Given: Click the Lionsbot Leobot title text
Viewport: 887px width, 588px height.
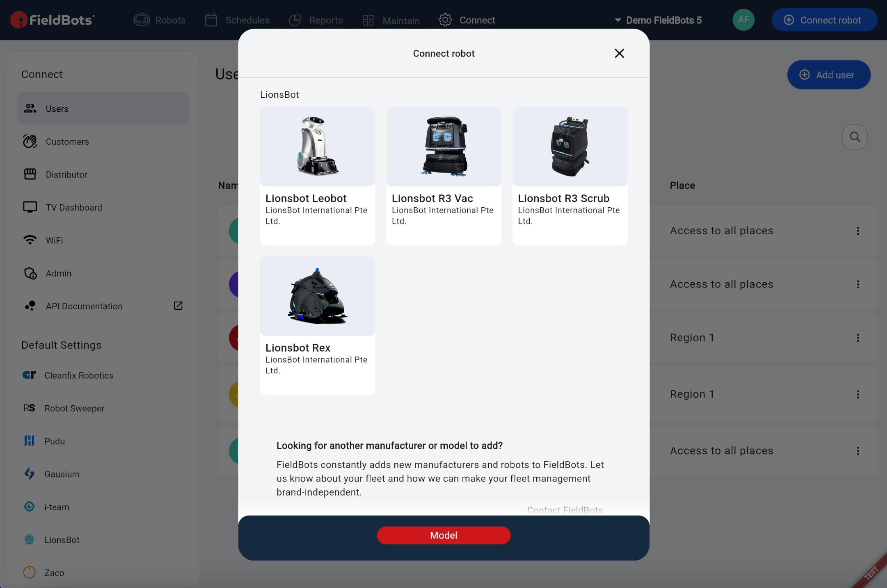Looking at the screenshot, I should click(306, 198).
